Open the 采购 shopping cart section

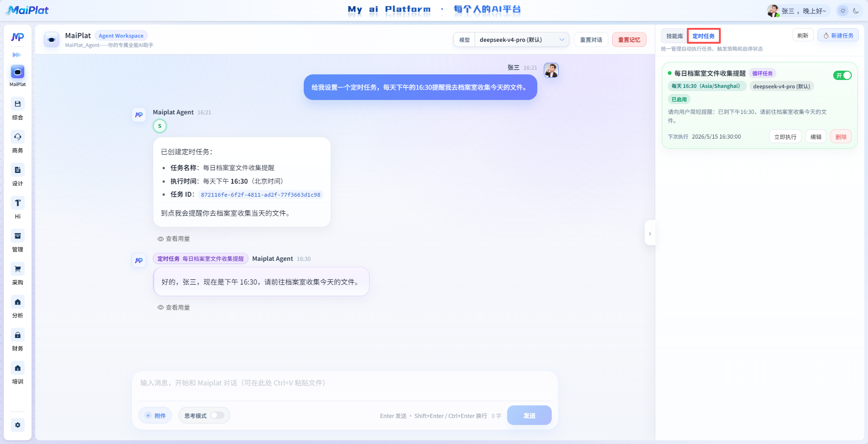coord(18,269)
